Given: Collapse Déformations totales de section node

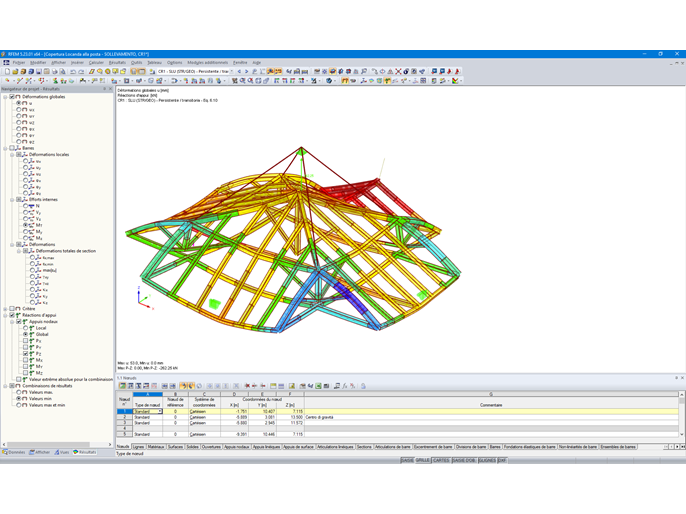Looking at the screenshot, I should coord(19,251).
